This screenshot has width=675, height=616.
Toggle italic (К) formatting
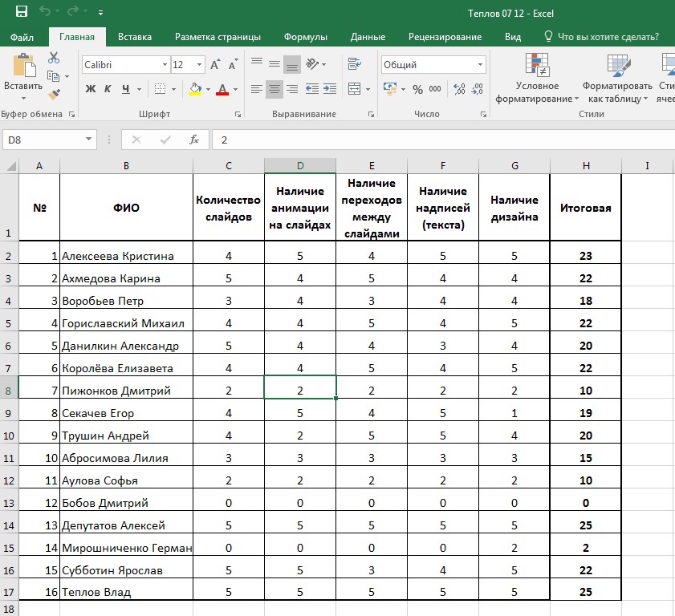[108, 89]
